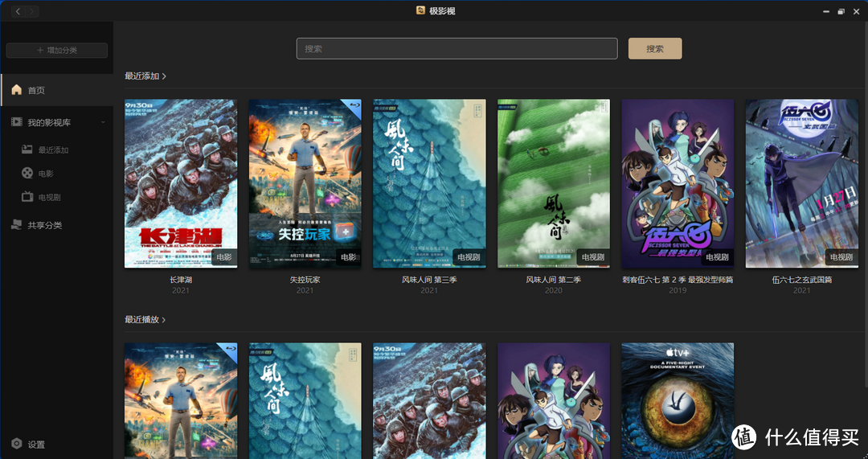The height and width of the screenshot is (459, 868).
Task: Select the 电视剧 TV icon
Action: tap(27, 197)
